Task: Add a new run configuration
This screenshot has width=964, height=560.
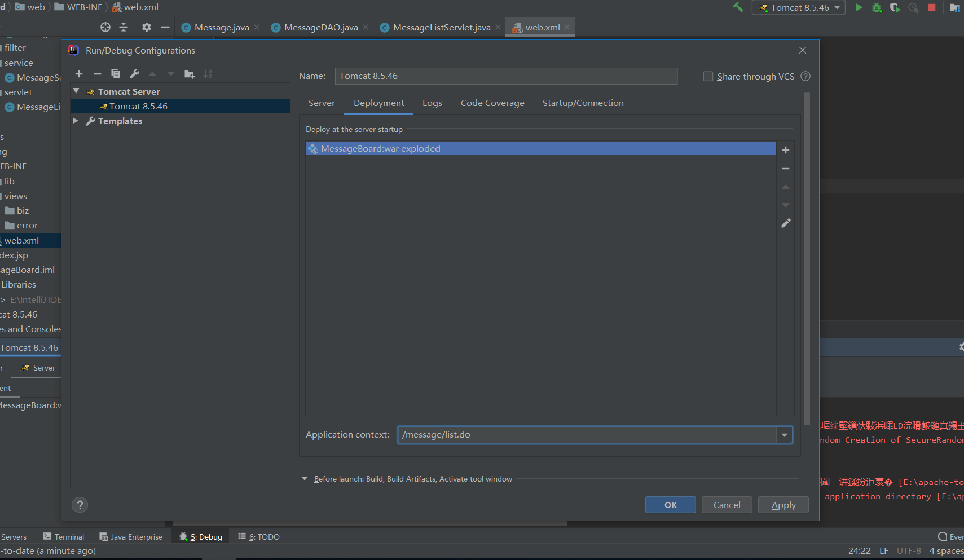Action: (79, 74)
